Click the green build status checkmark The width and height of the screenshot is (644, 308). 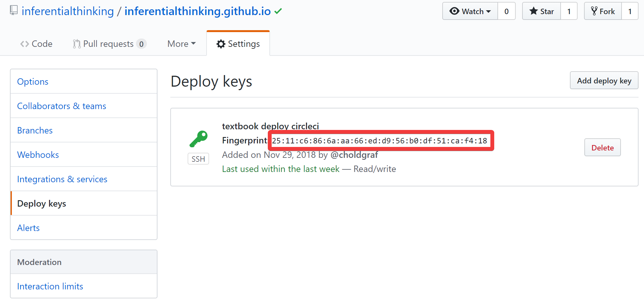[278, 11]
